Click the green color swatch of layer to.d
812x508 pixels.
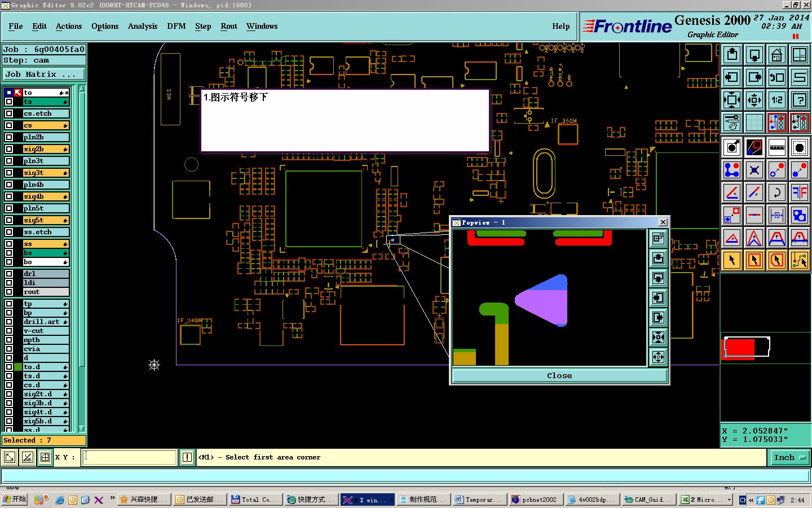click(18, 367)
